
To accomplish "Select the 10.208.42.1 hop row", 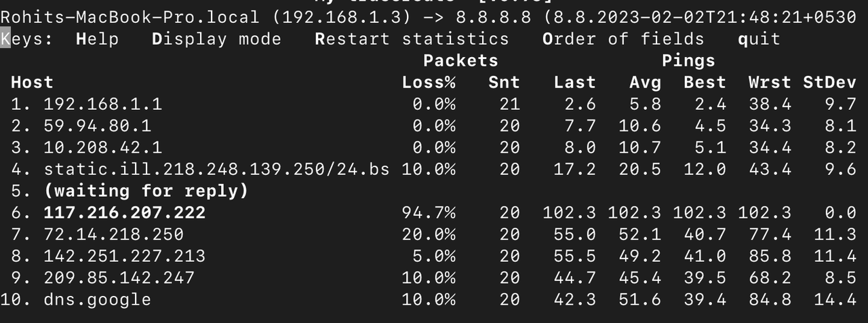I will coord(103,148).
